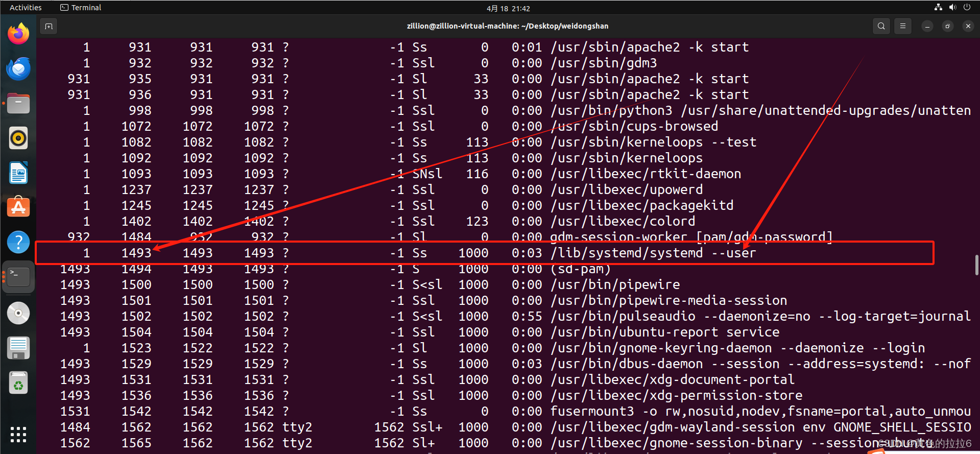Click '/usr/bin/dbus-daemon --session' text

(x=665, y=364)
